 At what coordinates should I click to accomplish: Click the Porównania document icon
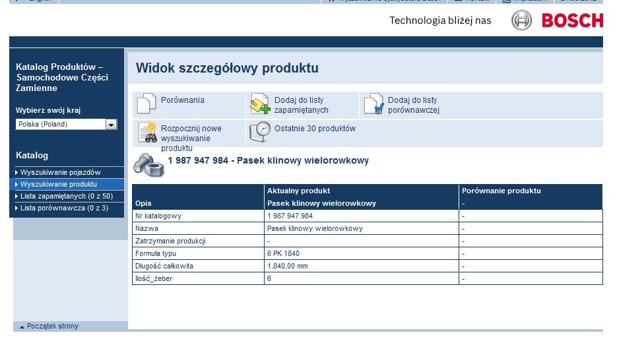[146, 104]
